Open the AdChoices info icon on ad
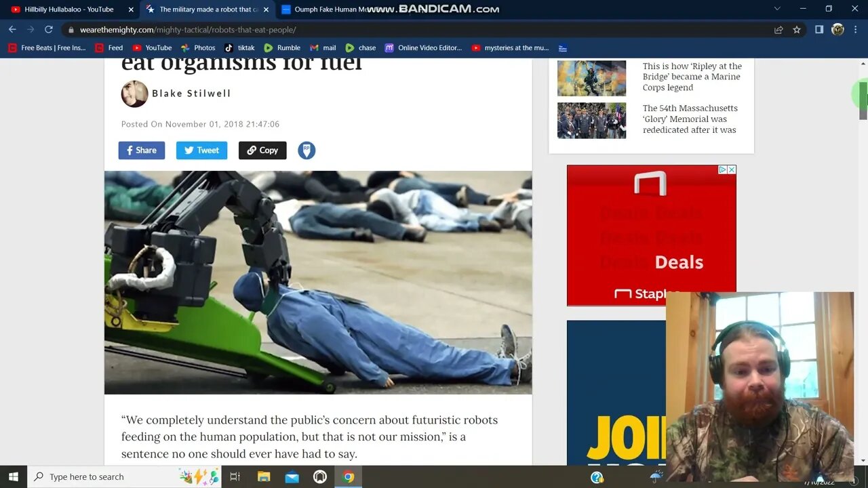This screenshot has height=488, width=868. pyautogui.click(x=723, y=169)
